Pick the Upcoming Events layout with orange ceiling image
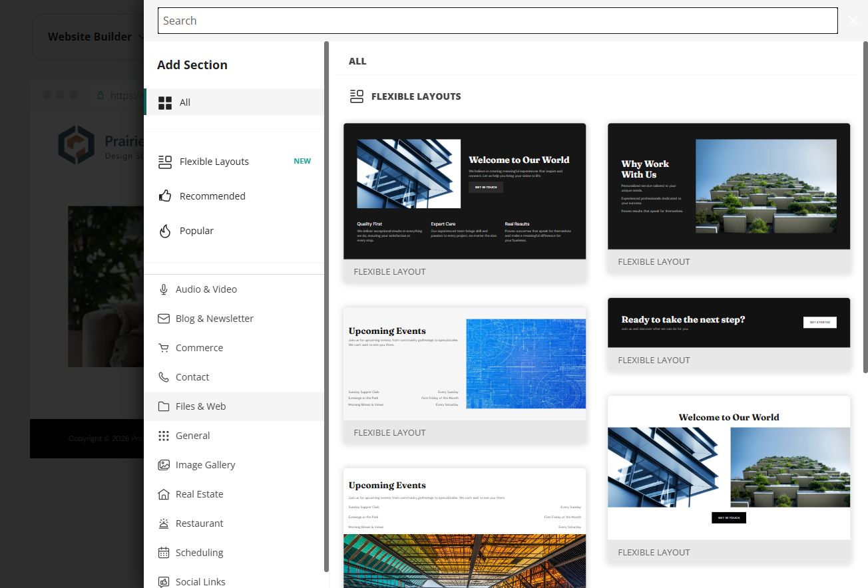The height and width of the screenshot is (588, 868). [x=465, y=528]
